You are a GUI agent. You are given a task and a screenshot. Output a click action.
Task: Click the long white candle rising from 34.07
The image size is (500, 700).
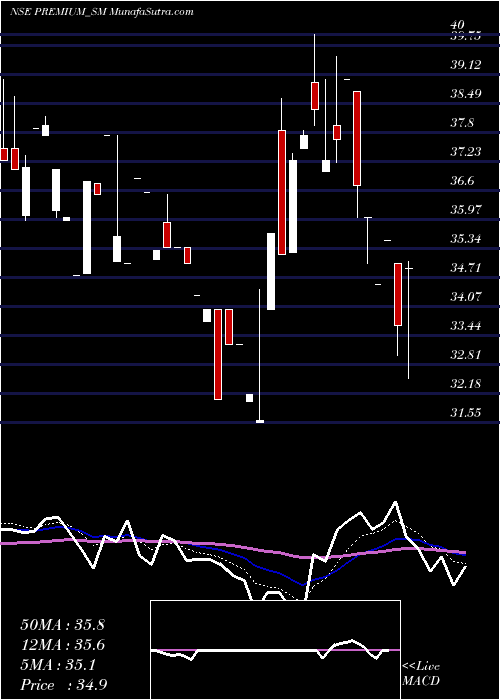coord(271,271)
